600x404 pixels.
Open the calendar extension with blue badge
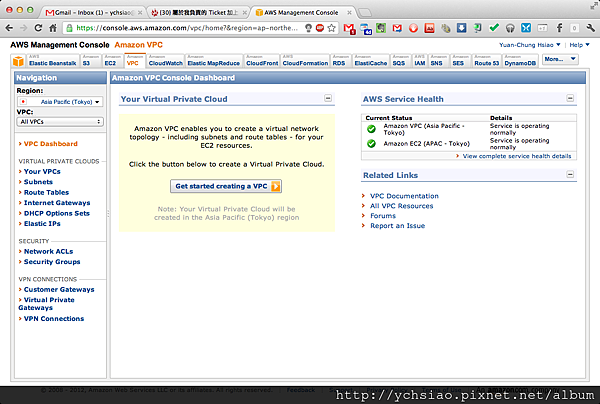(x=365, y=29)
